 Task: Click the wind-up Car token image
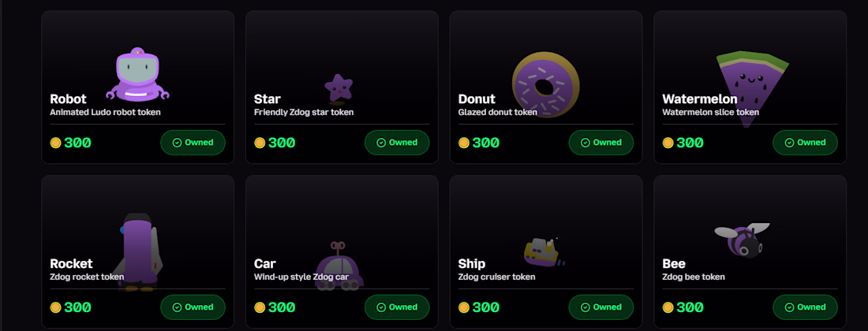tap(339, 268)
